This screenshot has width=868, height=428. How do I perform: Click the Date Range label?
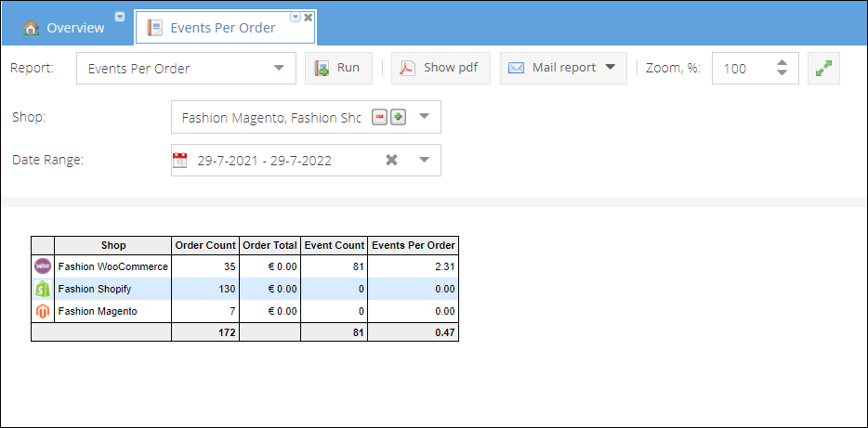tap(47, 161)
